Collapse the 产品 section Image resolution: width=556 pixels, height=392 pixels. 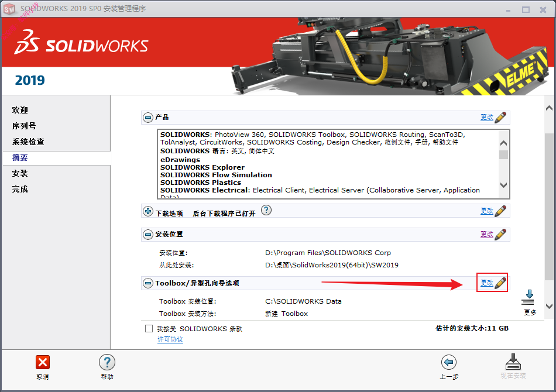pyautogui.click(x=148, y=118)
